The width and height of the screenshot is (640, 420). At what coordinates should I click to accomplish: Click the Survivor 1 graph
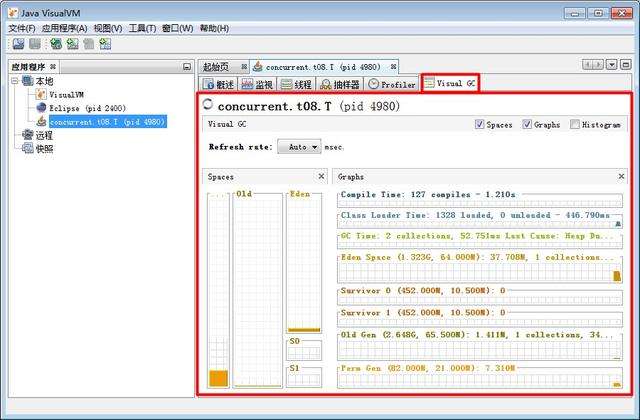[480, 318]
